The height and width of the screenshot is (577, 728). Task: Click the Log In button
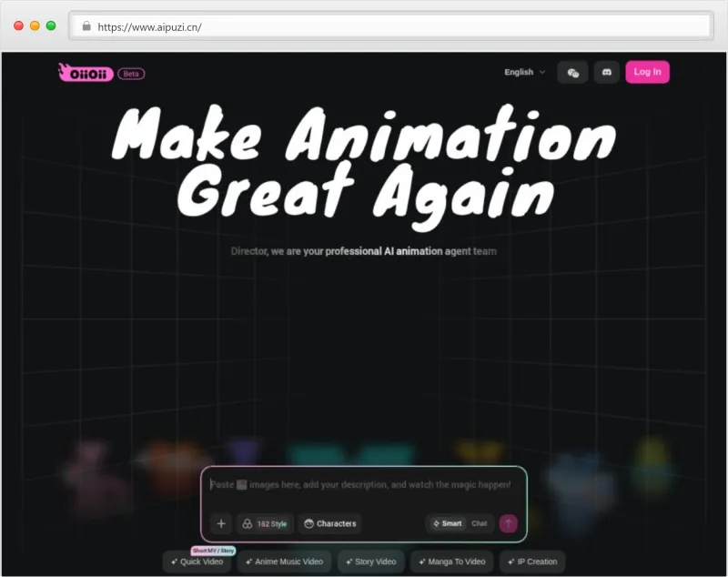[647, 72]
